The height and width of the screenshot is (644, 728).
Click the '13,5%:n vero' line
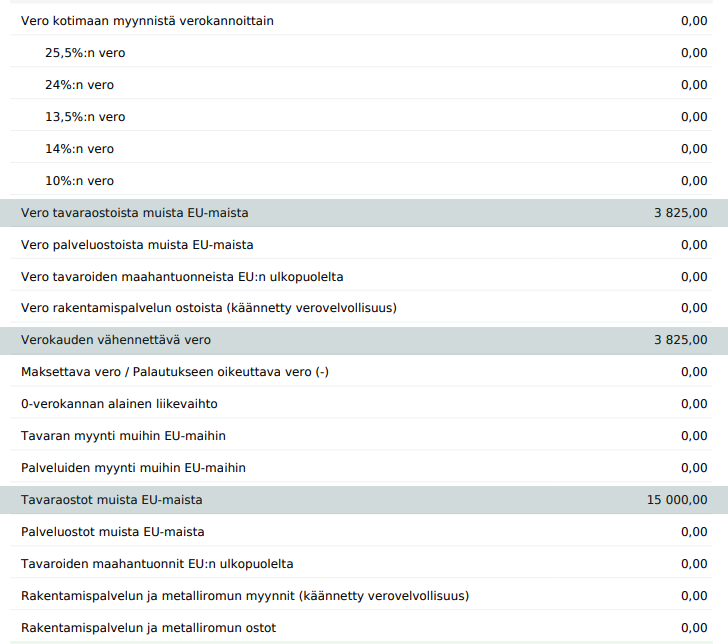click(x=85, y=117)
